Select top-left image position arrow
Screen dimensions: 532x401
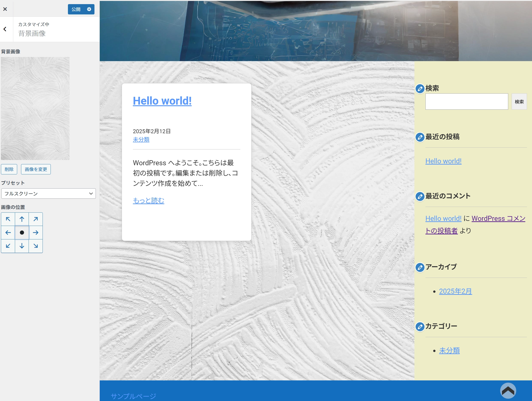pyautogui.click(x=8, y=219)
